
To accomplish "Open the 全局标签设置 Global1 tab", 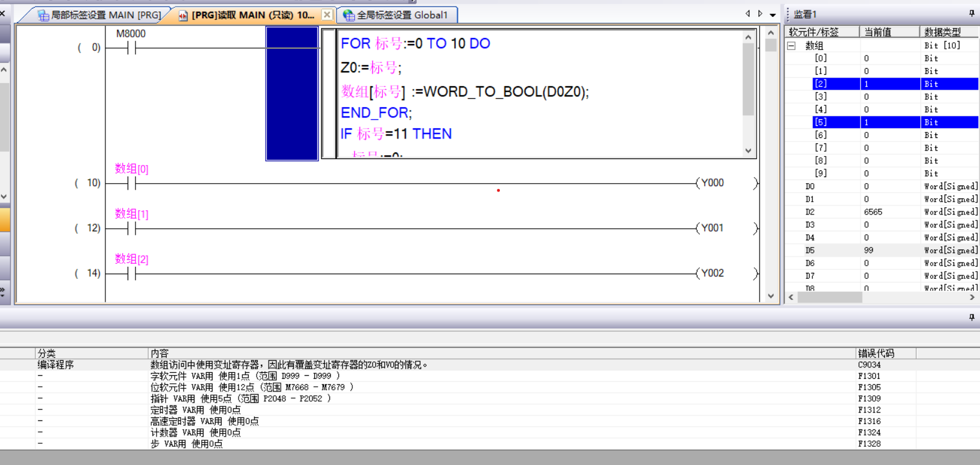I will click(396, 15).
